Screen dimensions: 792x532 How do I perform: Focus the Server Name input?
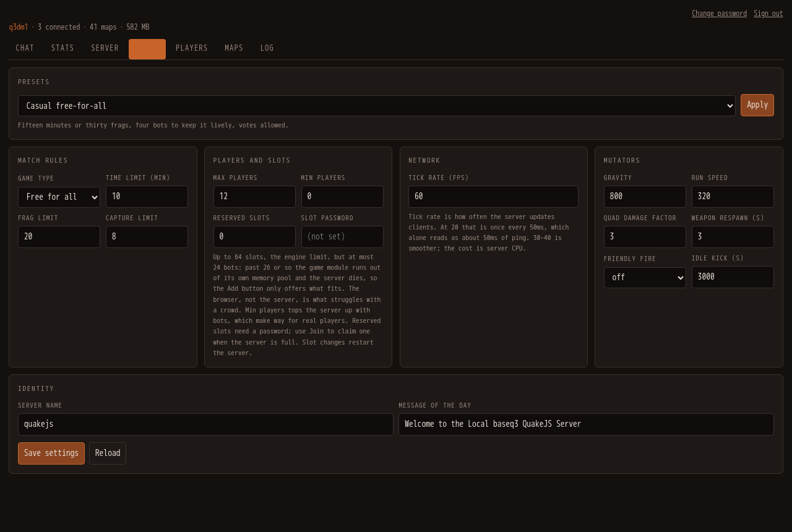[205, 424]
